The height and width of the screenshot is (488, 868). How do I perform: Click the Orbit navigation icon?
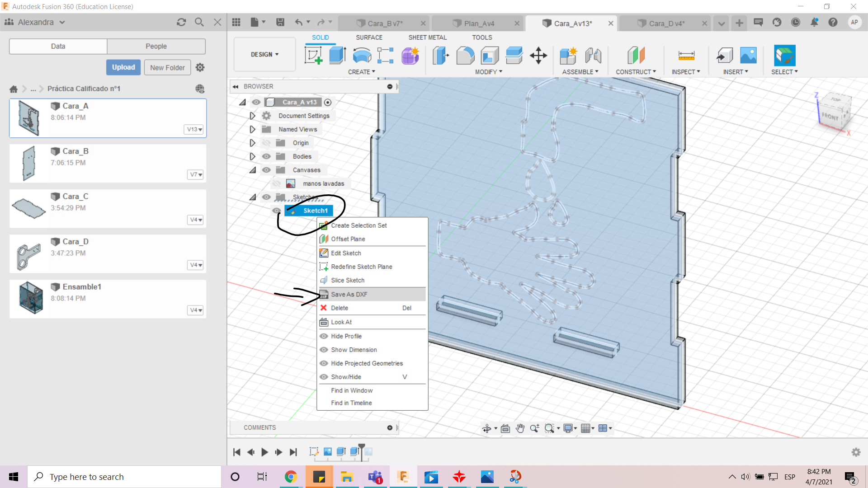(486, 428)
